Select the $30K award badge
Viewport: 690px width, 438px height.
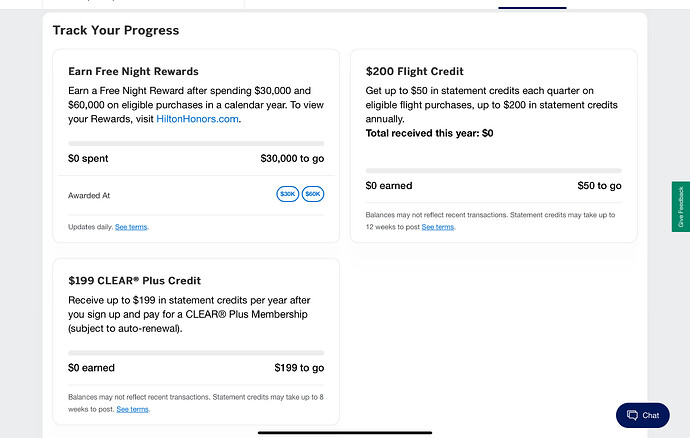coord(287,194)
